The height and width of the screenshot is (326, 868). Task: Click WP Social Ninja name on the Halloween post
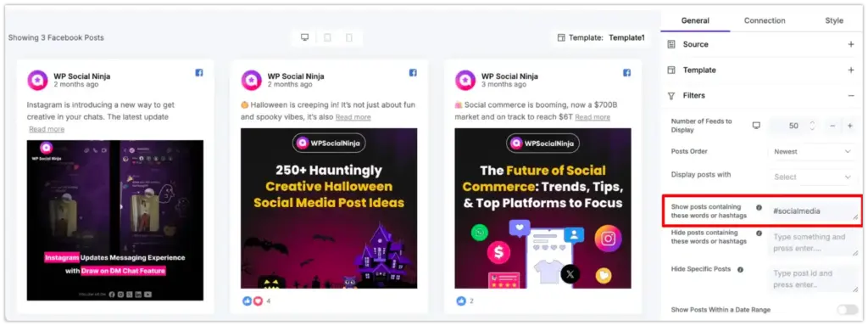click(x=296, y=76)
